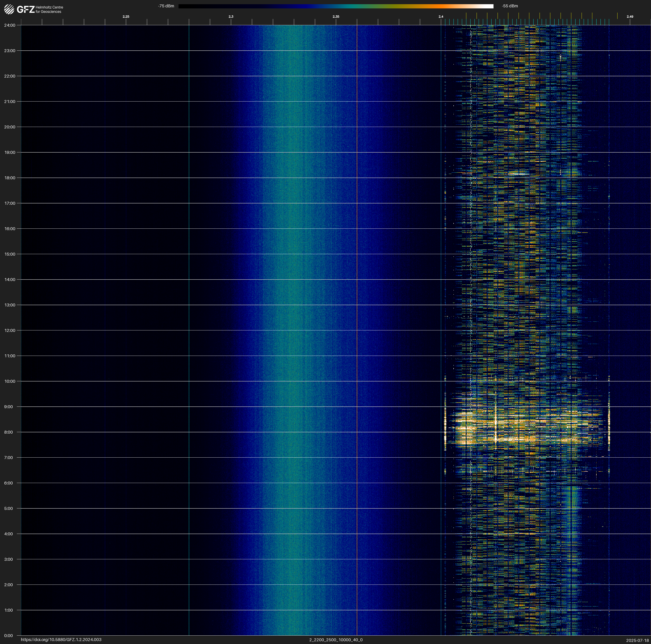Select the 2.3 frequency axis label

pyautogui.click(x=231, y=17)
